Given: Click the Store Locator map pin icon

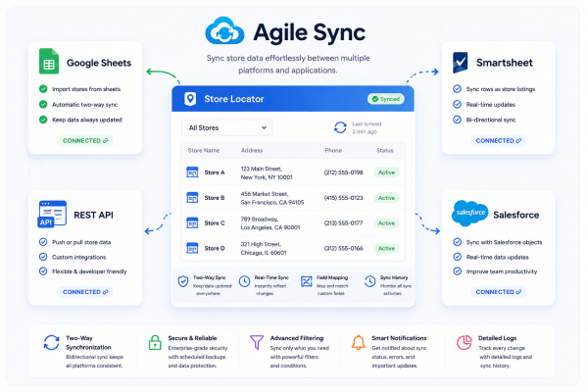Looking at the screenshot, I should click(x=190, y=99).
